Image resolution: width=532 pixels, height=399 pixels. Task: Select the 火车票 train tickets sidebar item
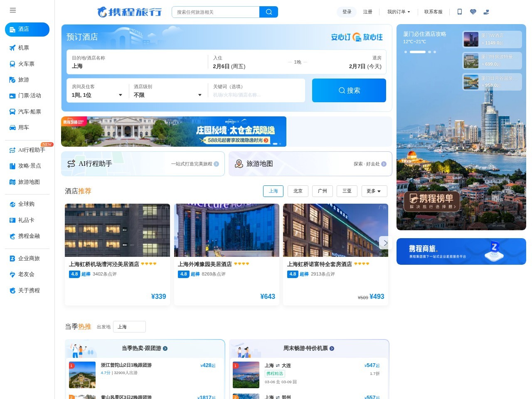(x=27, y=64)
